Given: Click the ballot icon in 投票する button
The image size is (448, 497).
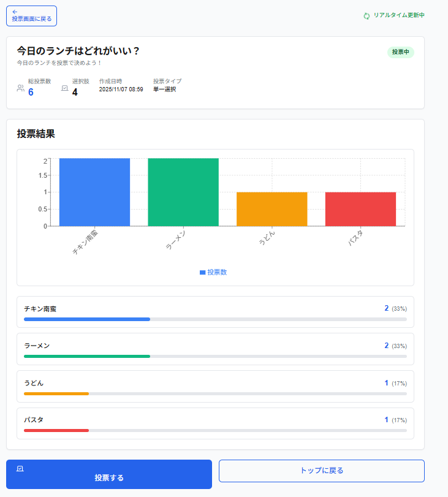Looking at the screenshot, I should tap(20, 468).
